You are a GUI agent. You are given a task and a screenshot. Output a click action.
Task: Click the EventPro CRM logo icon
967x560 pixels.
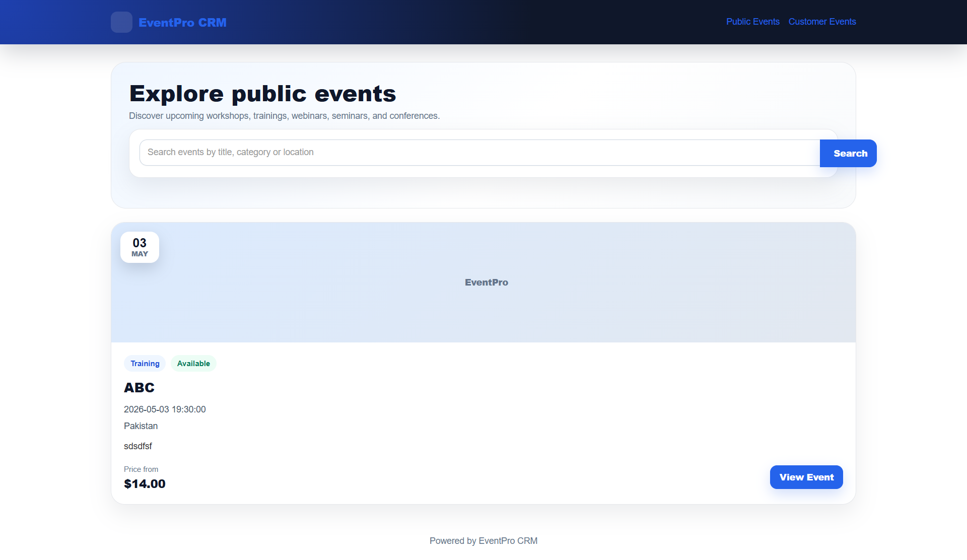(x=121, y=22)
